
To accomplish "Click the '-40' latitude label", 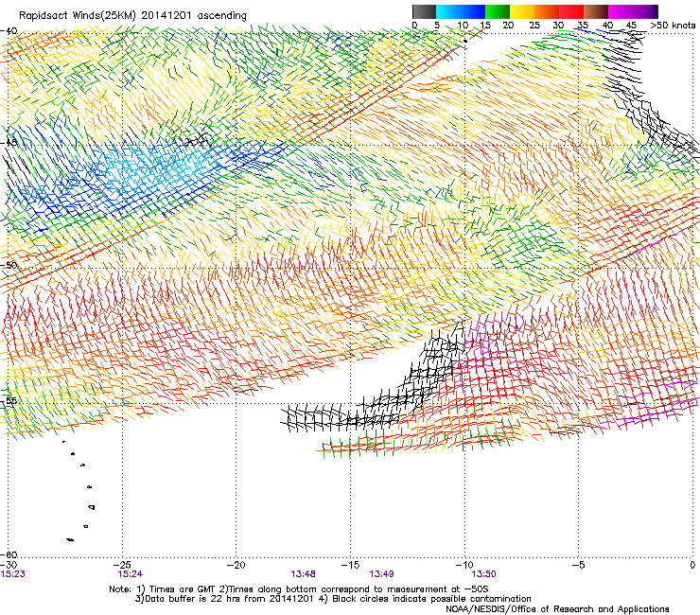I will pyautogui.click(x=9, y=31).
